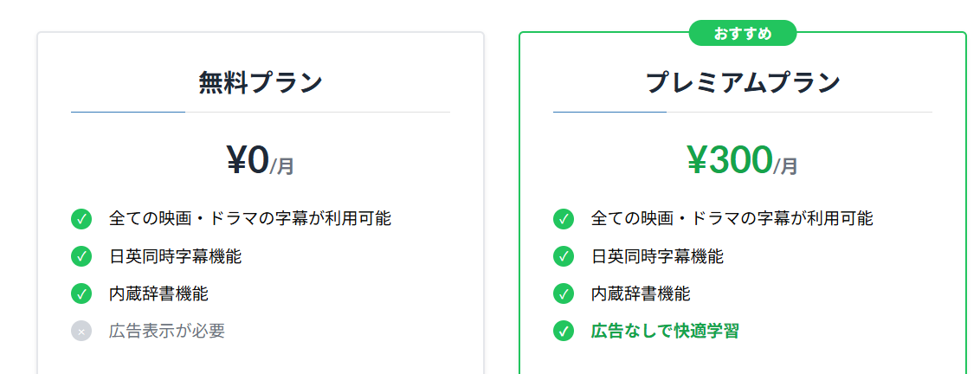
Task: Click the ¥0/月 price text
Action: [x=261, y=161]
